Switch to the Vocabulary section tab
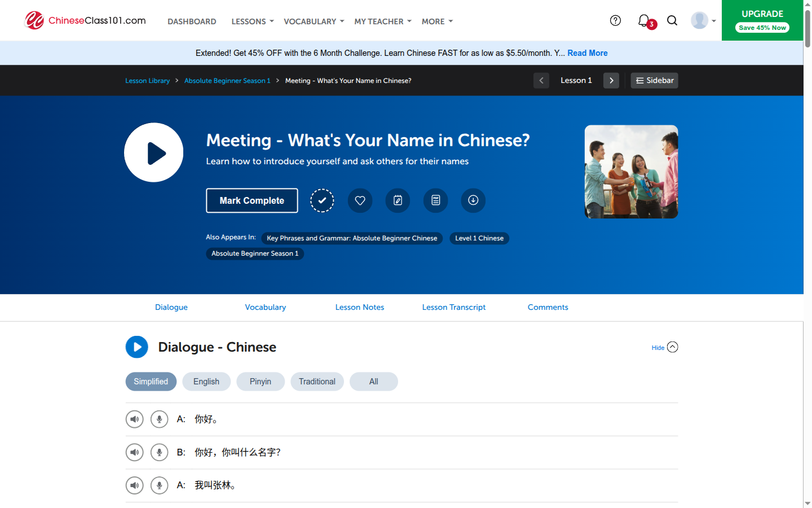Image resolution: width=812 pixels, height=508 pixels. [266, 307]
